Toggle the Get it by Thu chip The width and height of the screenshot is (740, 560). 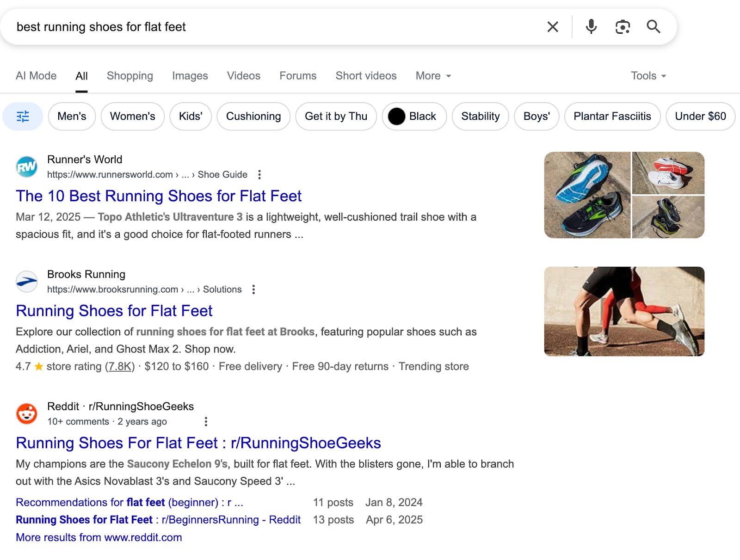tap(336, 116)
